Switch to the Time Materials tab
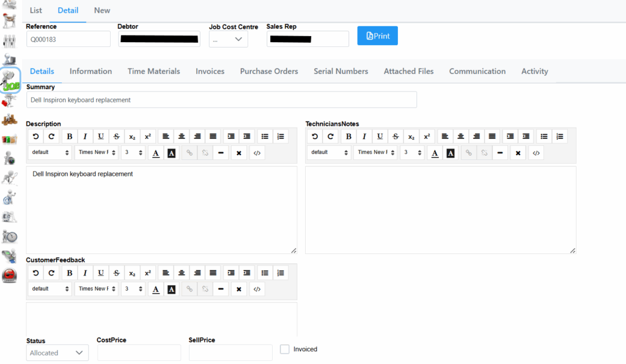This screenshot has width=626, height=364. pyautogui.click(x=153, y=71)
